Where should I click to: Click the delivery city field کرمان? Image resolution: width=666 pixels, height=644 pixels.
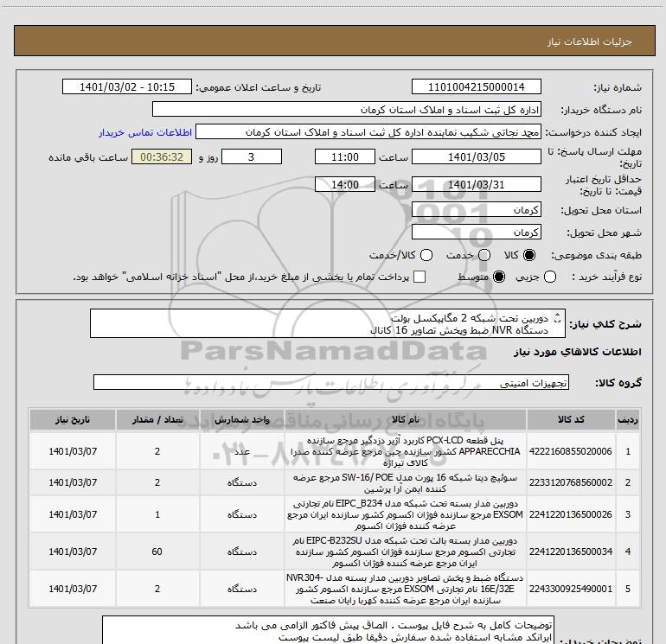tap(476, 233)
